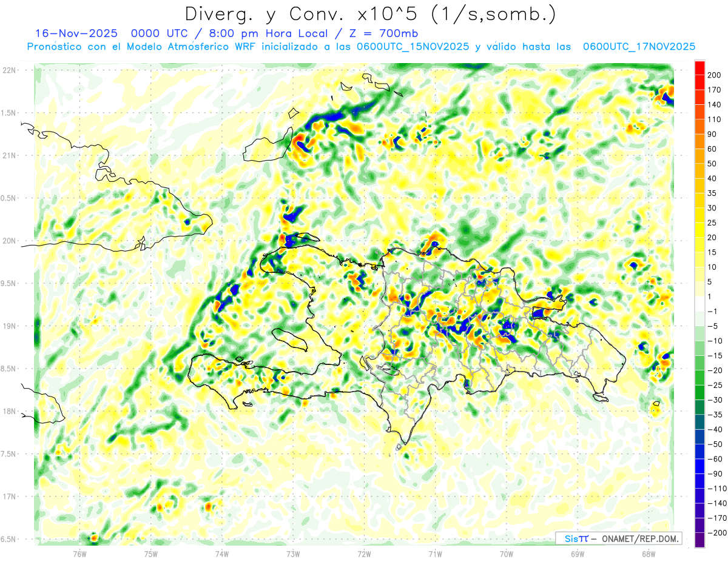Click the positive colorbar value "50"
The image size is (728, 562).
[x=712, y=164]
